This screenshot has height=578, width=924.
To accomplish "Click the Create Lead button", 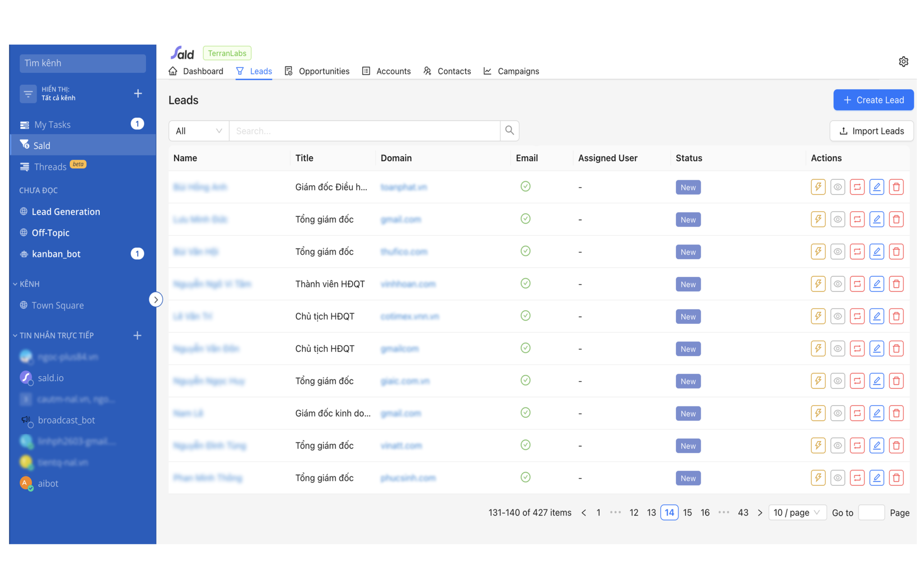I will pyautogui.click(x=873, y=100).
